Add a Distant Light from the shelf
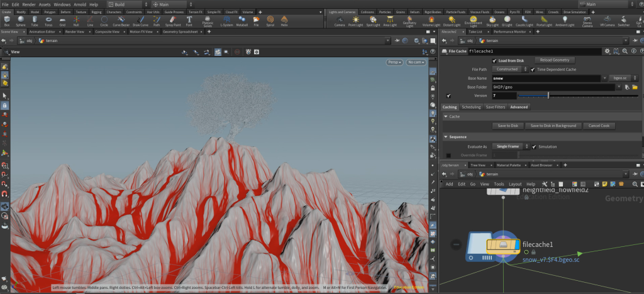 (x=452, y=21)
